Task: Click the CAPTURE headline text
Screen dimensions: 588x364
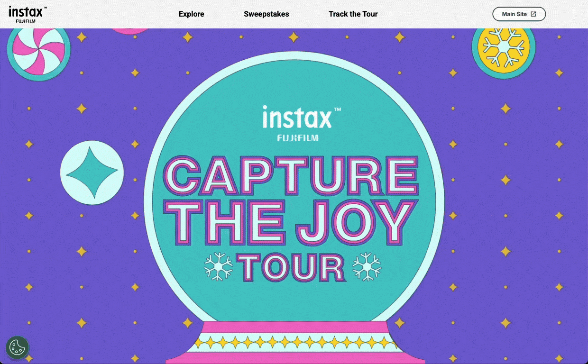Action: pyautogui.click(x=291, y=175)
